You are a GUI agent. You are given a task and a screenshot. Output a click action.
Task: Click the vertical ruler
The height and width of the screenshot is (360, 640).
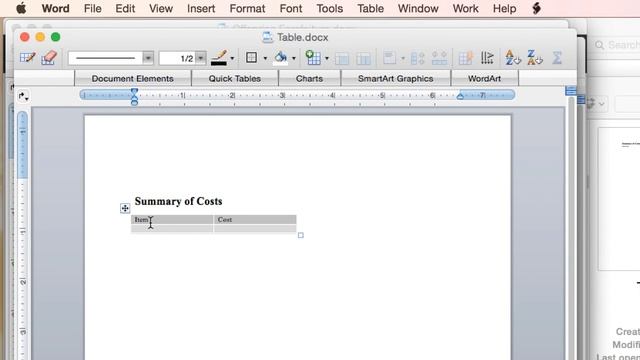pos(23,235)
